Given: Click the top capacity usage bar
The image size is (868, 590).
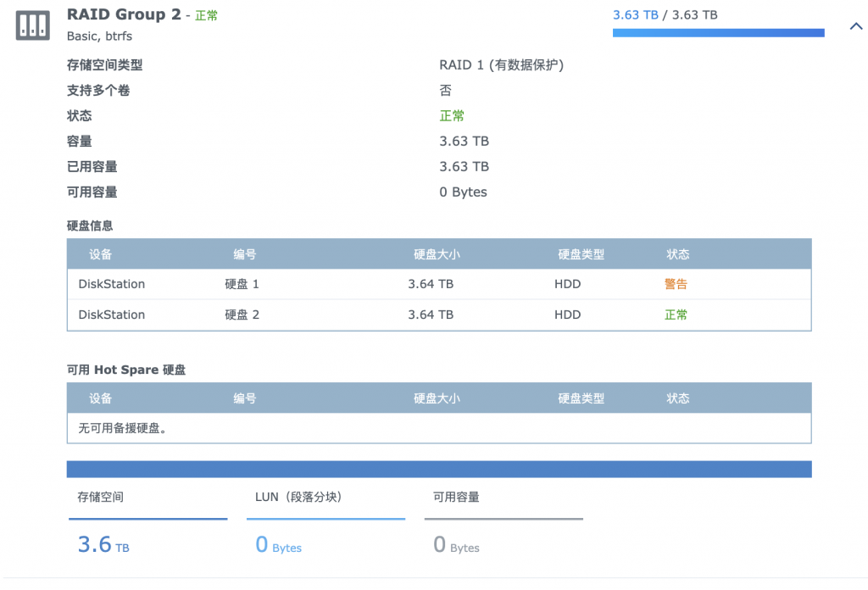Looking at the screenshot, I should (718, 33).
